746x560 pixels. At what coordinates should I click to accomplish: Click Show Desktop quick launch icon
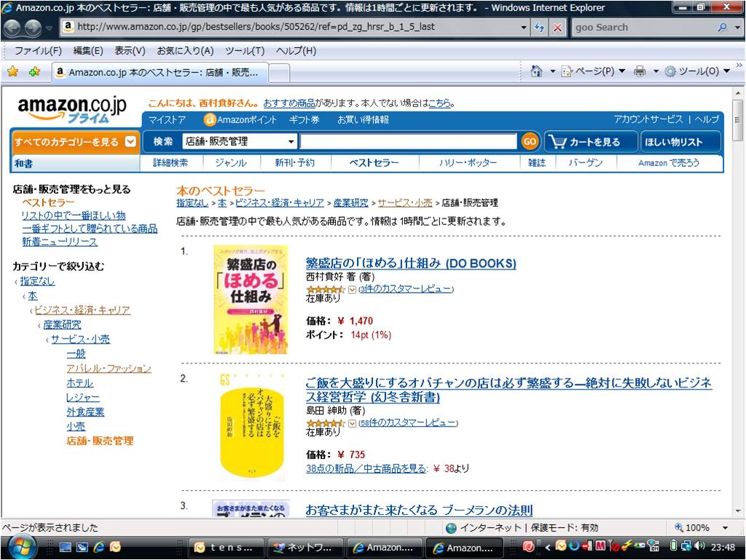point(65,547)
